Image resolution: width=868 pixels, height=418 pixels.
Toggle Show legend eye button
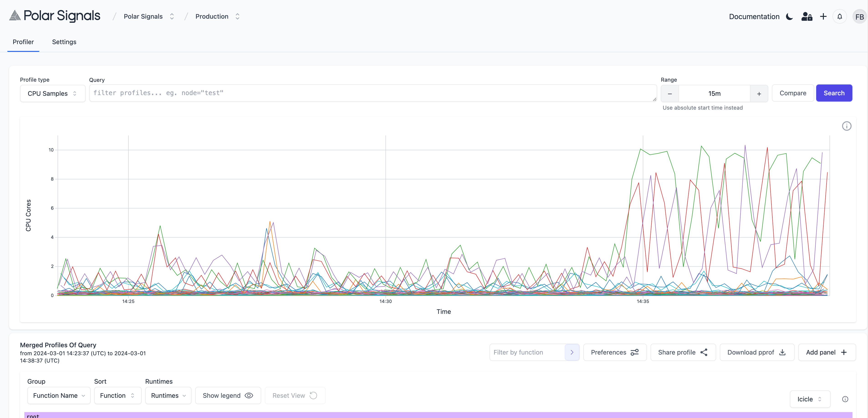click(228, 395)
